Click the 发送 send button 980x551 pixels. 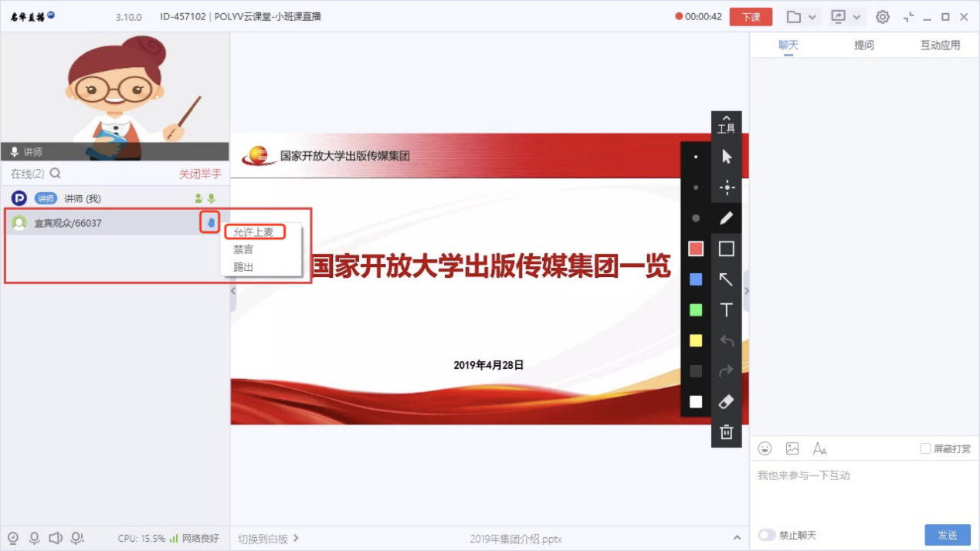tap(948, 535)
